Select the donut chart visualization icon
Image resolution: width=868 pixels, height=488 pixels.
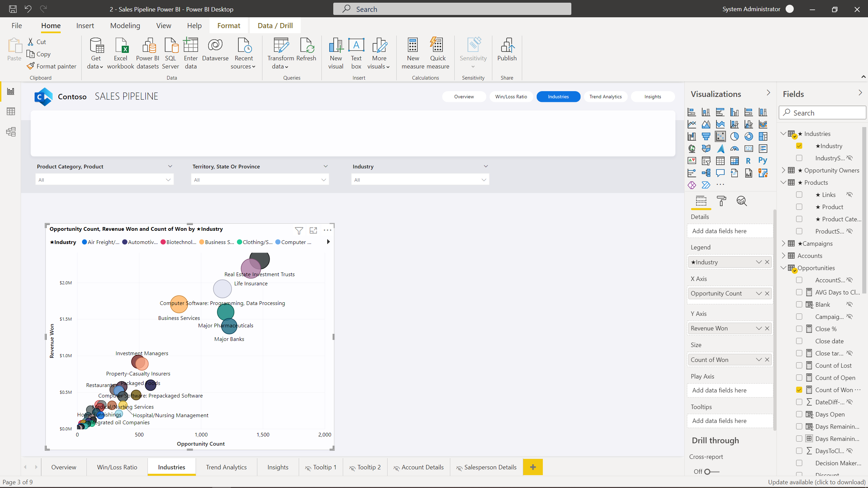click(749, 136)
